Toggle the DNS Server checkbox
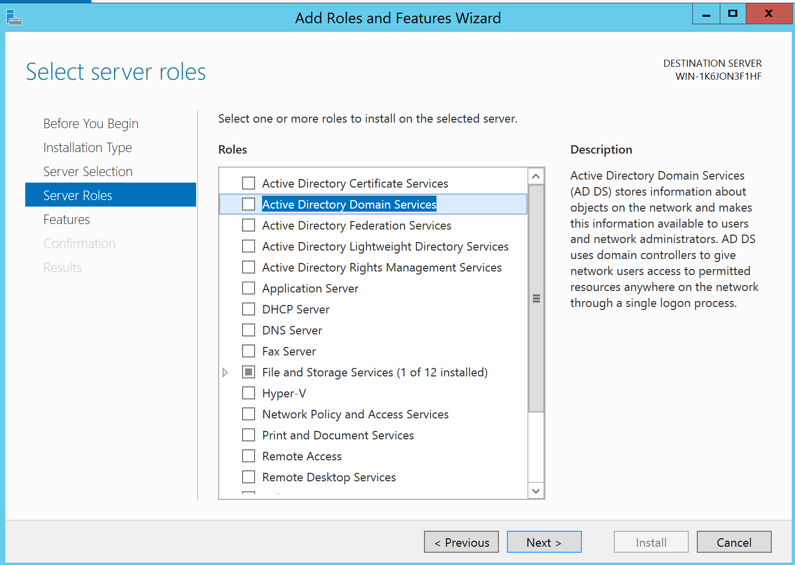Viewport: 795px width, 565px height. click(248, 330)
